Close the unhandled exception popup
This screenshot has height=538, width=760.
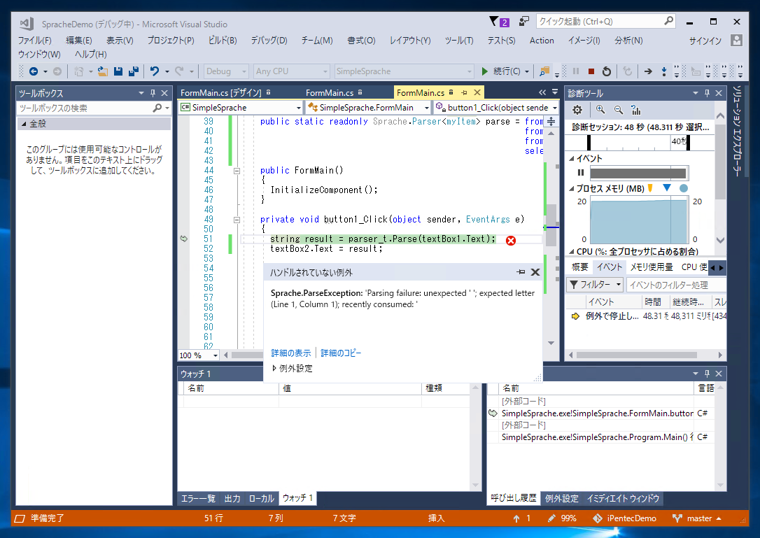pos(536,272)
